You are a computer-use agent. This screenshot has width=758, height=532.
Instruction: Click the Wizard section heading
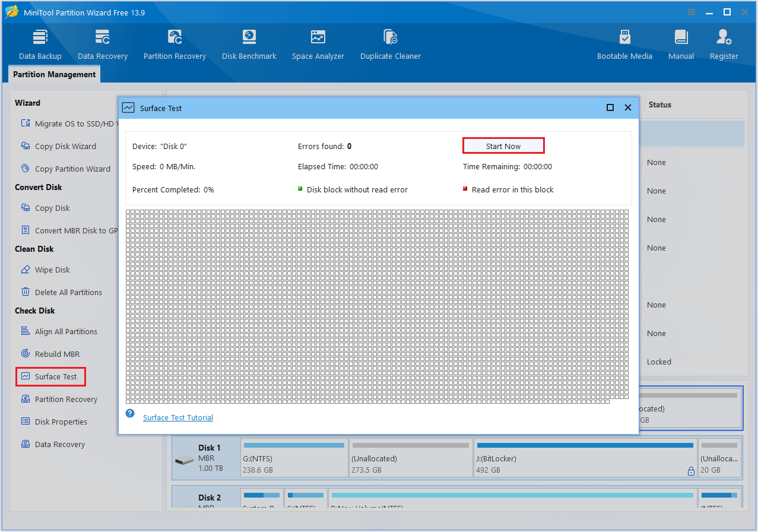click(x=28, y=103)
